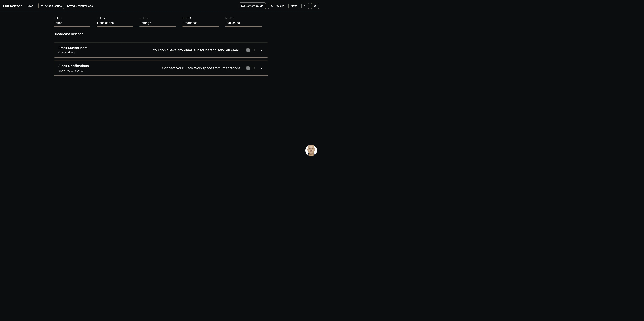Preview the release
The height and width of the screenshot is (321, 644).
pyautogui.click(x=277, y=6)
